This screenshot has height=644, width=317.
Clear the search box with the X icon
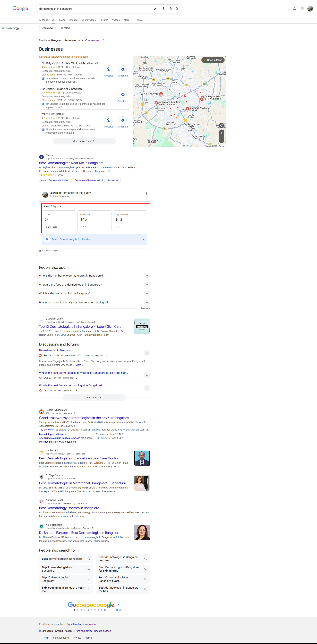(x=155, y=9)
